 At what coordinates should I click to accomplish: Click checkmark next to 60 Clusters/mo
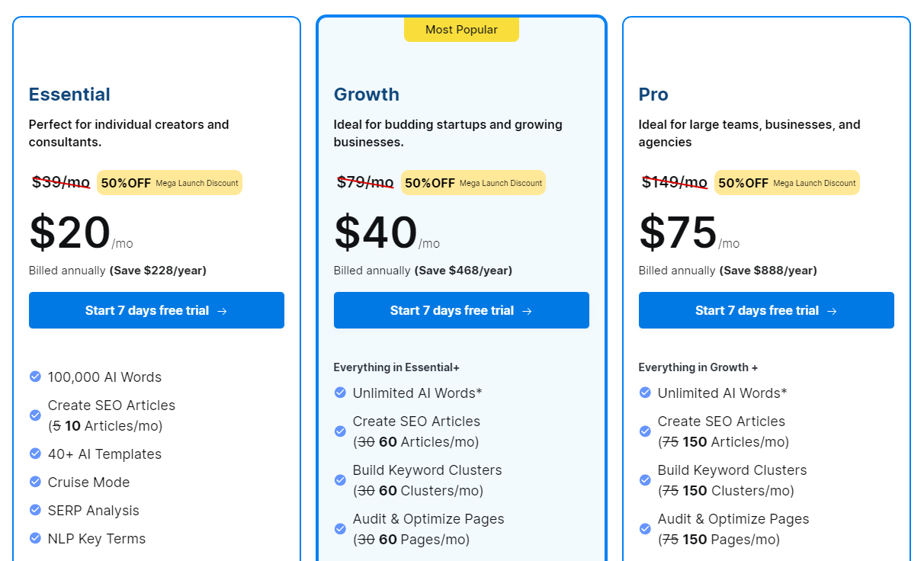(x=340, y=480)
